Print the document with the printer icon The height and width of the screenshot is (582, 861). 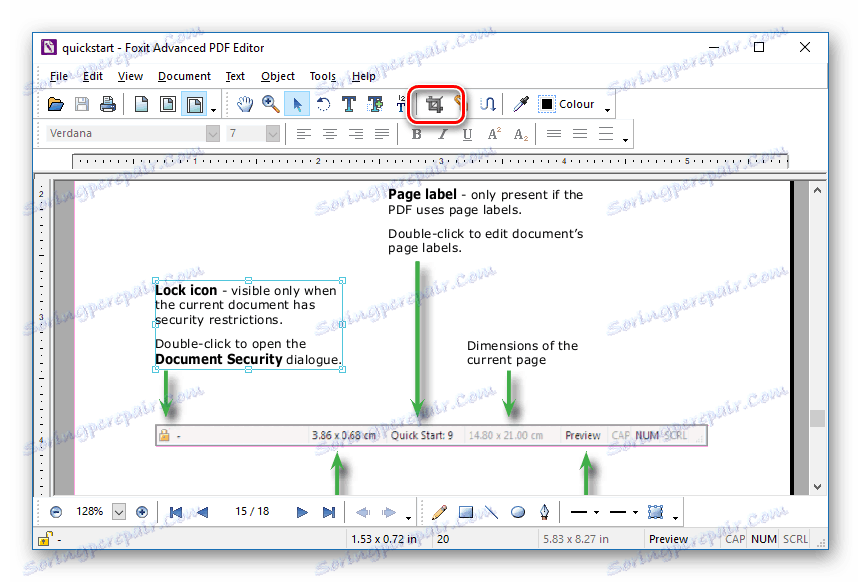108,104
